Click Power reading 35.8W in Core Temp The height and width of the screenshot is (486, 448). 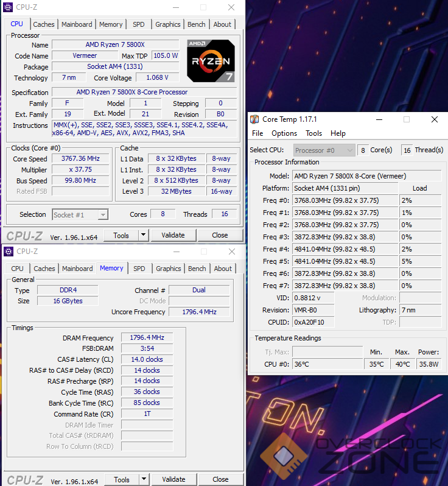[429, 364]
